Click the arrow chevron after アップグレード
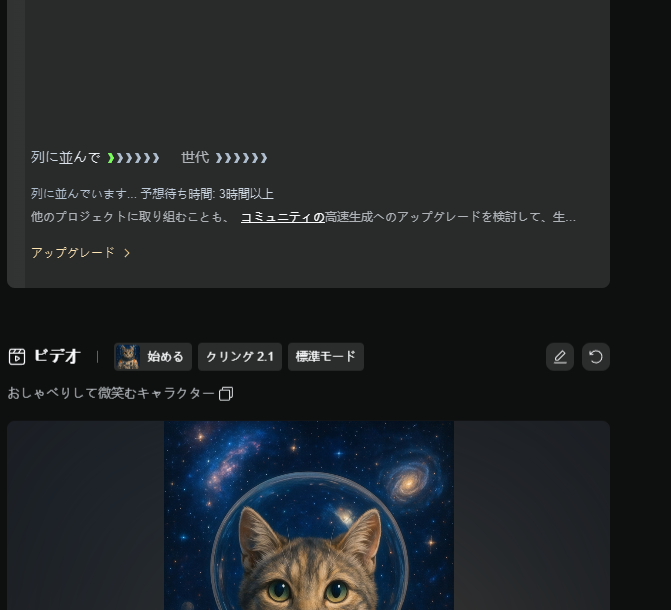This screenshot has width=671, height=610. click(x=127, y=253)
